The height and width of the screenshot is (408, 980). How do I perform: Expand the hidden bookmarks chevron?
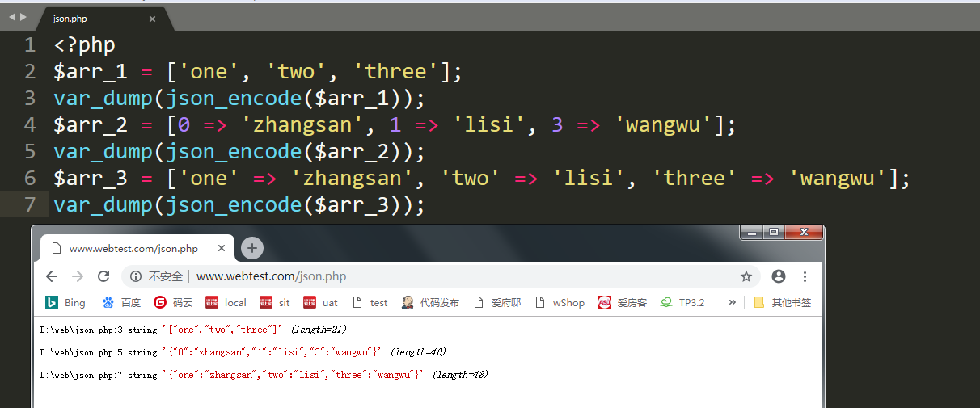pyautogui.click(x=733, y=302)
